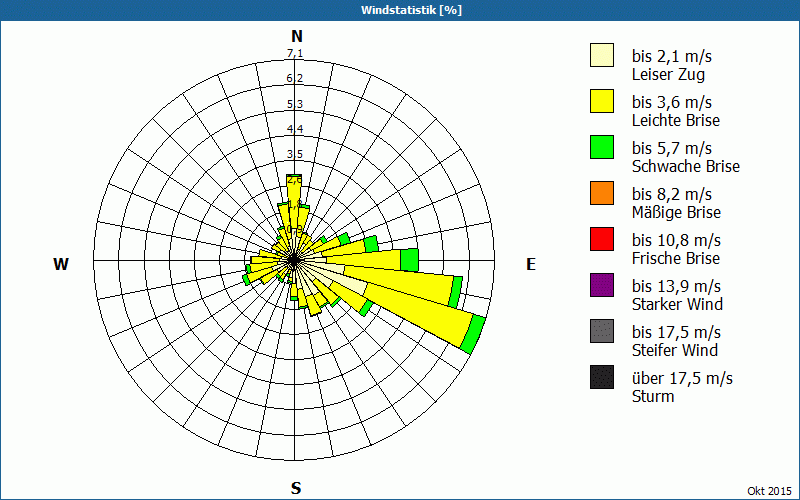Click the 'bis 10,8 m/s' speed text
This screenshot has height=500, width=800.
click(676, 240)
